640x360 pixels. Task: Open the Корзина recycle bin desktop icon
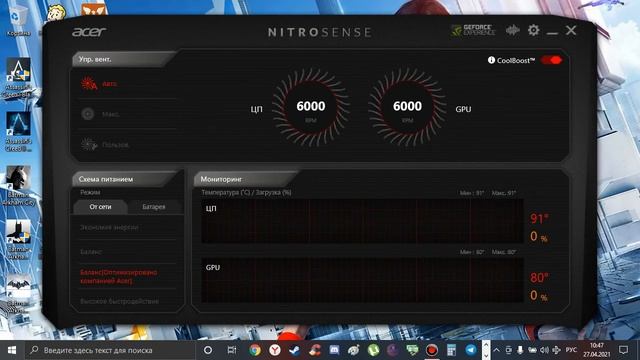pyautogui.click(x=17, y=21)
